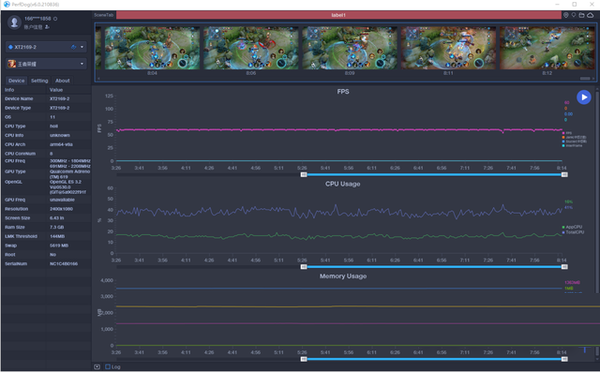Click the CPU Usage chart title
The height and width of the screenshot is (372, 600).
click(x=342, y=184)
